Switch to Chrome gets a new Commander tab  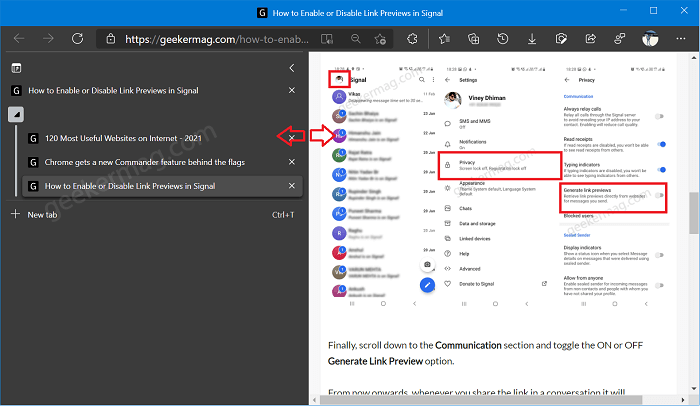point(162,162)
